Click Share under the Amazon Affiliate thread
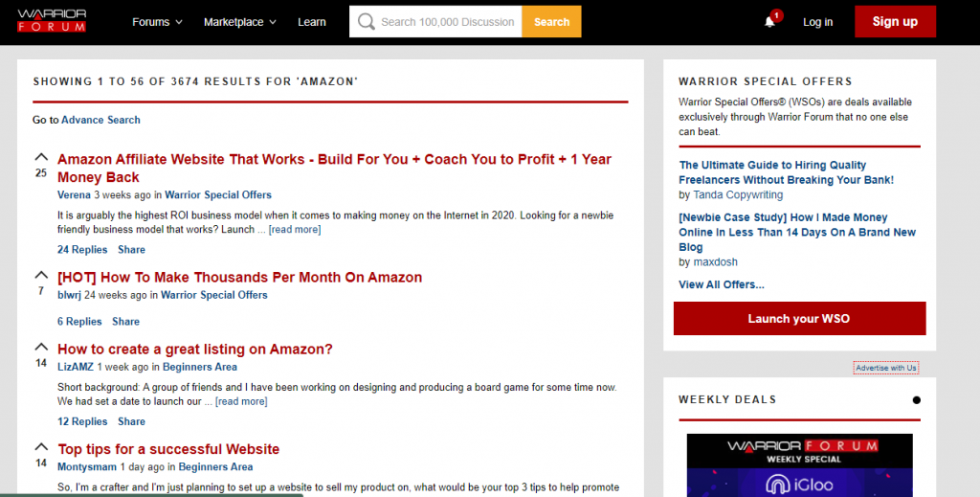 pyautogui.click(x=131, y=249)
